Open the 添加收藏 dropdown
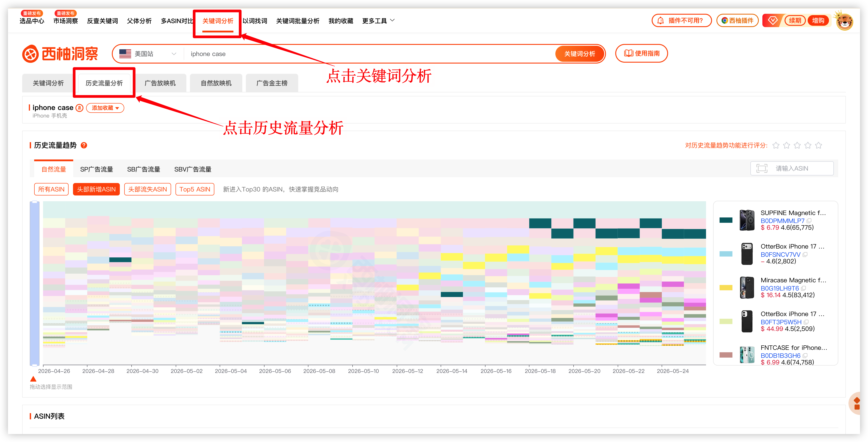 [x=105, y=108]
